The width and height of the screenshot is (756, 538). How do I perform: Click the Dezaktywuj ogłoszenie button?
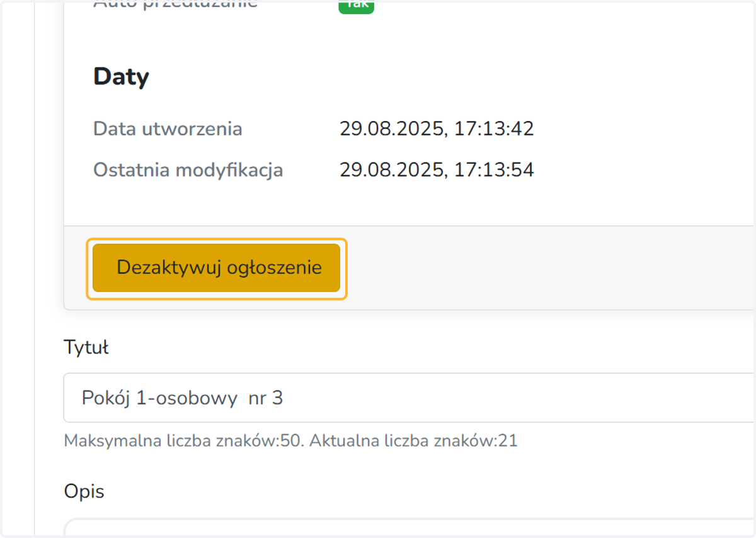(x=216, y=268)
